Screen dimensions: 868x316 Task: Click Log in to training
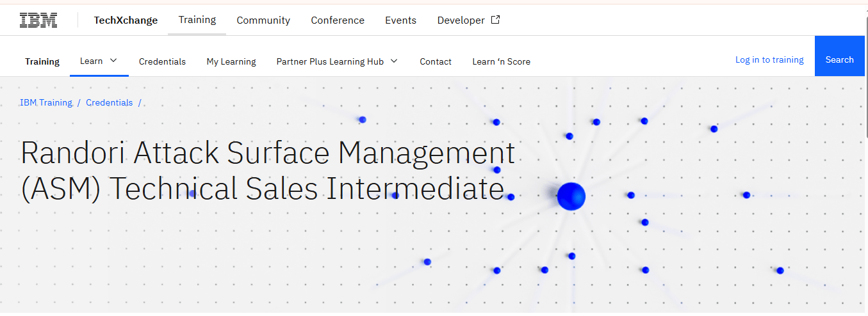769,59
